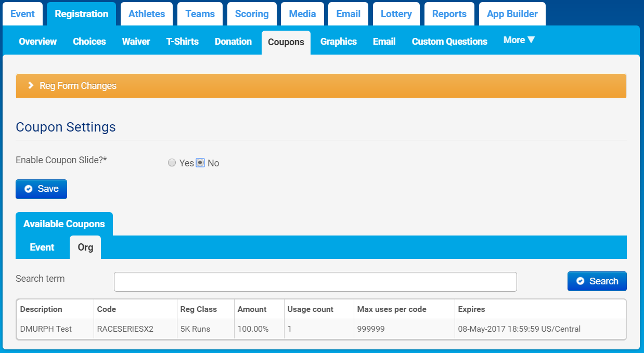Open the T-Shirts sub-tab
This screenshot has height=353, width=644.
[x=183, y=42]
